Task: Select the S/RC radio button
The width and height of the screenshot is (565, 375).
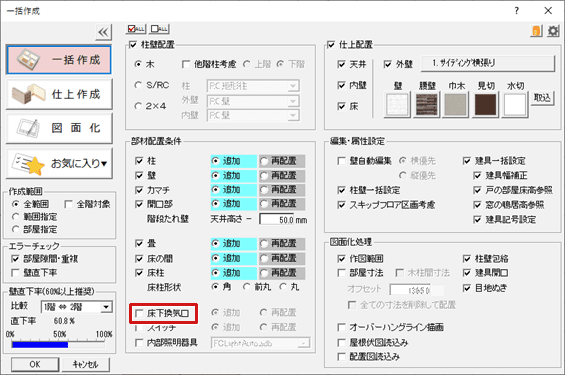Action: coord(138,85)
